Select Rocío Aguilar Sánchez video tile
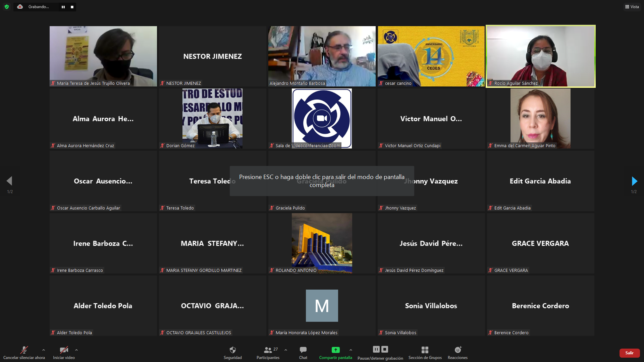The width and height of the screenshot is (644, 362). tap(541, 56)
